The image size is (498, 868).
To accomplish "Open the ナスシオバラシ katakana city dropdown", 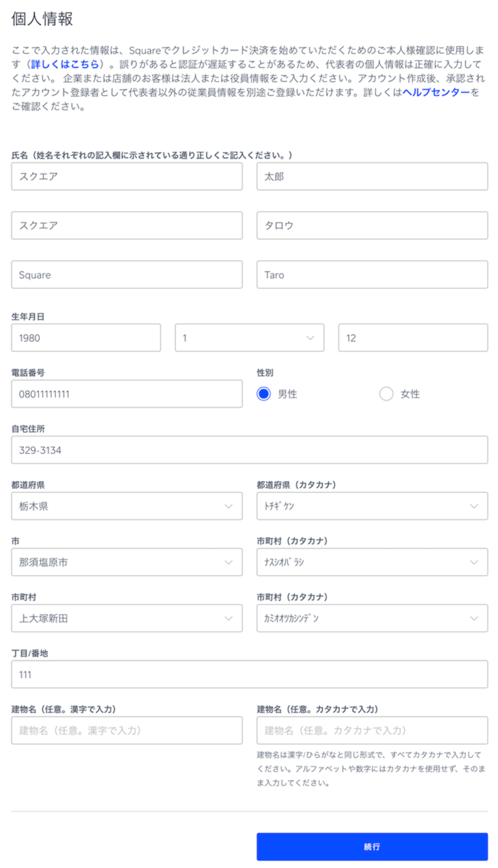I will tap(372, 562).
